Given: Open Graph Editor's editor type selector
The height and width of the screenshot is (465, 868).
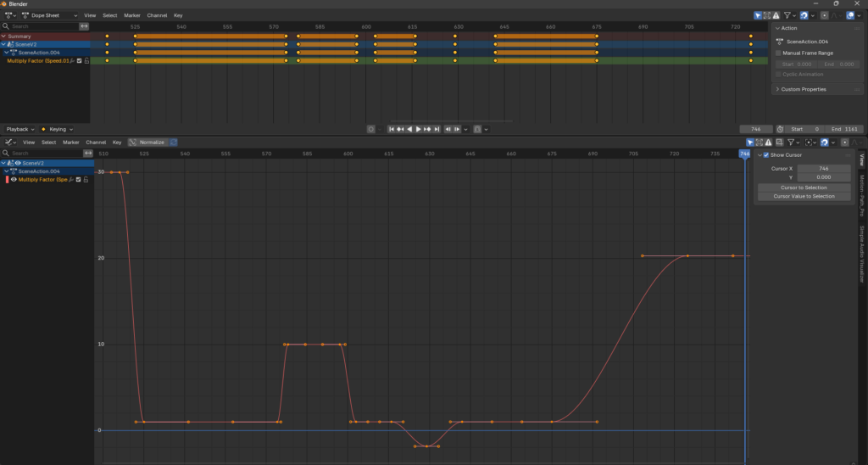Looking at the screenshot, I should pyautogui.click(x=10, y=143).
